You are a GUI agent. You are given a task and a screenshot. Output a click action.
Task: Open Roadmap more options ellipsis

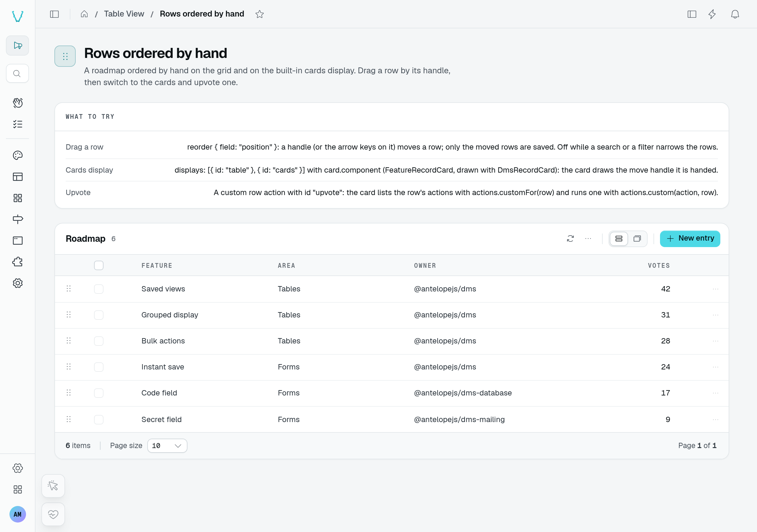[x=588, y=239]
